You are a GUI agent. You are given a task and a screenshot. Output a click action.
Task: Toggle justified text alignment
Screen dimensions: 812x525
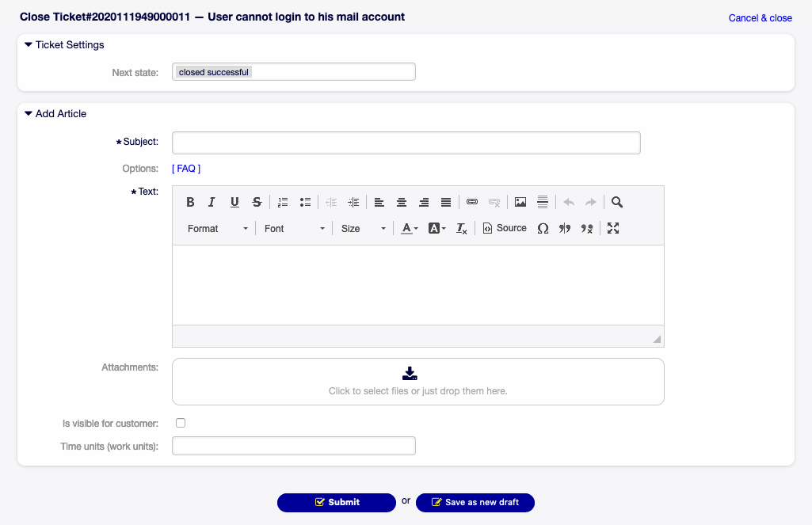tap(446, 202)
